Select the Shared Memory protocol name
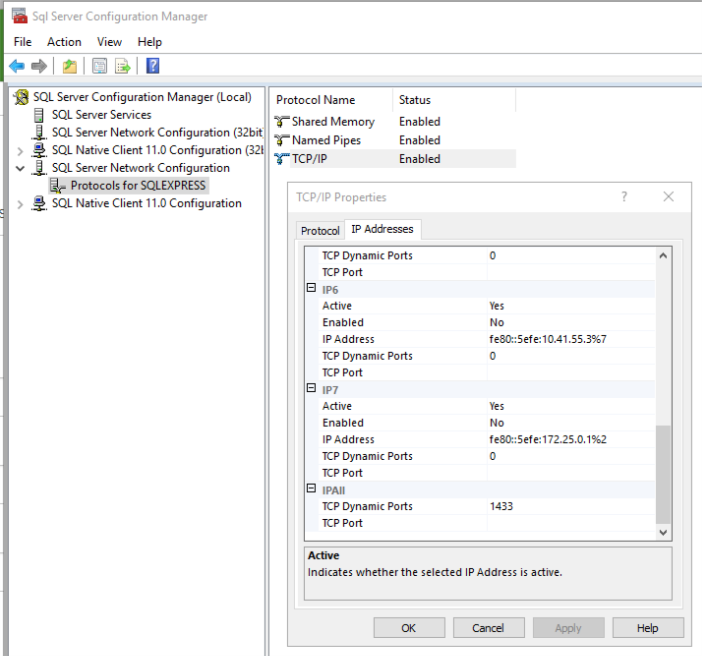 (333, 122)
